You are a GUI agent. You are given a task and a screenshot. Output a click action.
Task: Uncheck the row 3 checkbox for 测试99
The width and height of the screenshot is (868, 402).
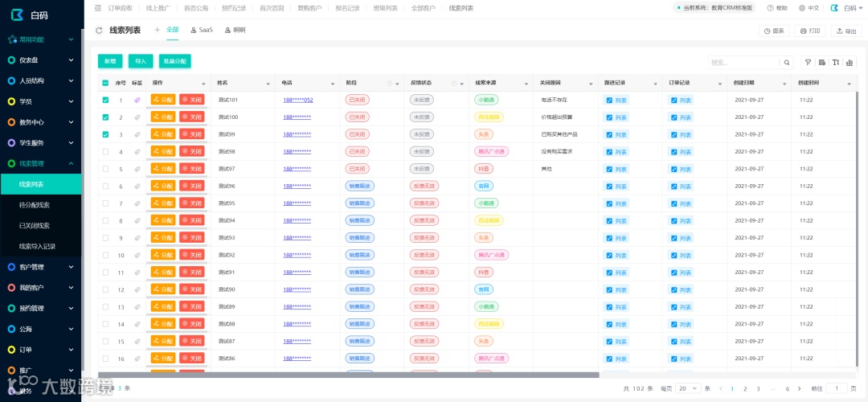[x=106, y=134]
